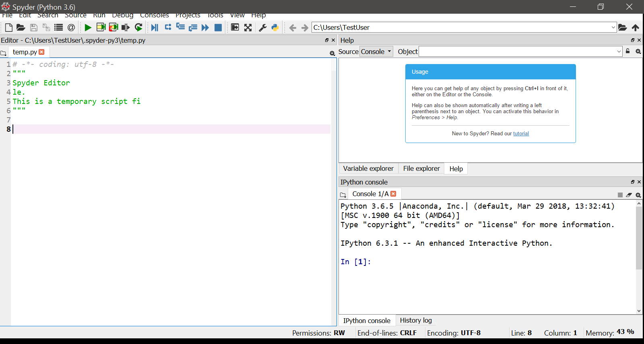Browse a working directory folder icon

tap(623, 27)
